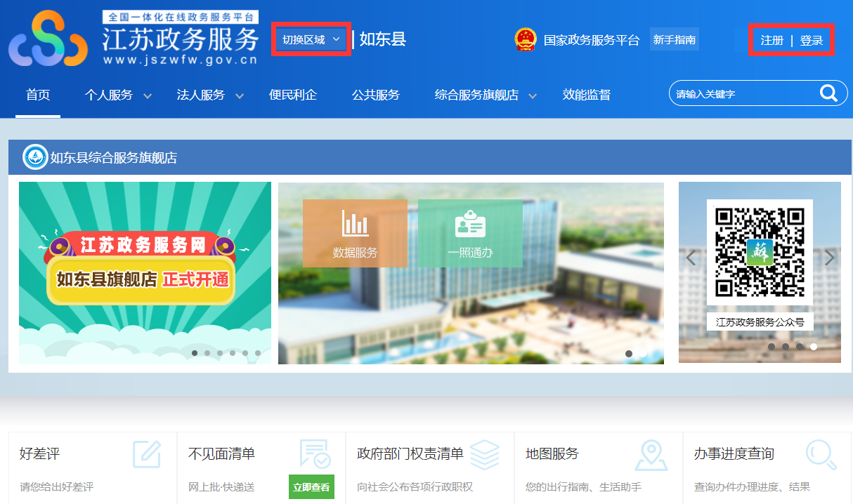Open the 一照通办 ID card tile
The height and width of the screenshot is (504, 853).
470,233
